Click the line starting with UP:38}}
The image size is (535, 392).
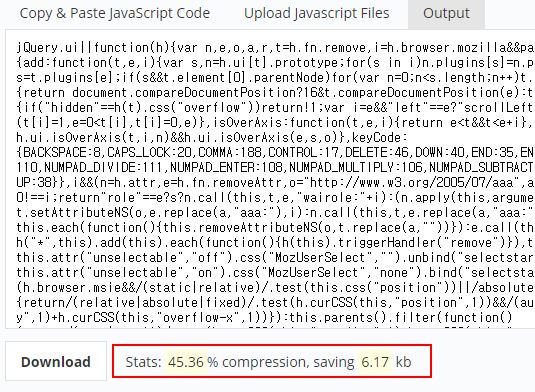tap(275, 183)
